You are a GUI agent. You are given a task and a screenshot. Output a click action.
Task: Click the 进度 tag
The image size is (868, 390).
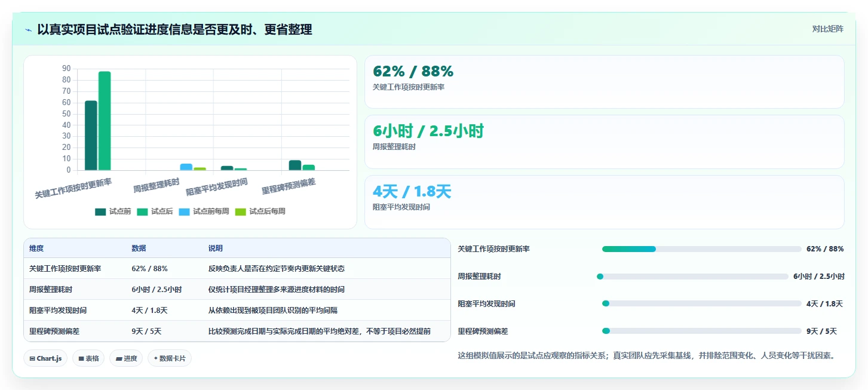pos(126,358)
